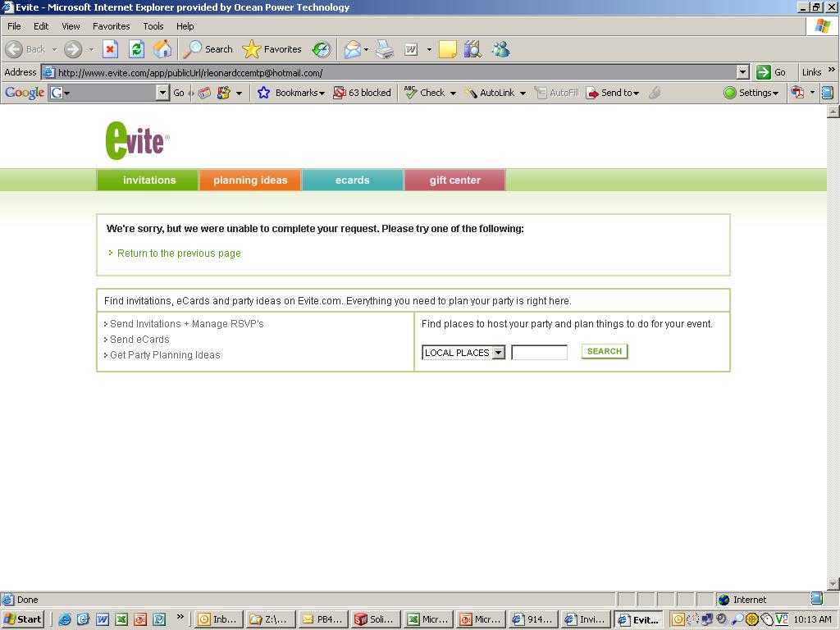Launch Excel from quick launch
Viewport: 840px width, 630px height.
[121, 619]
